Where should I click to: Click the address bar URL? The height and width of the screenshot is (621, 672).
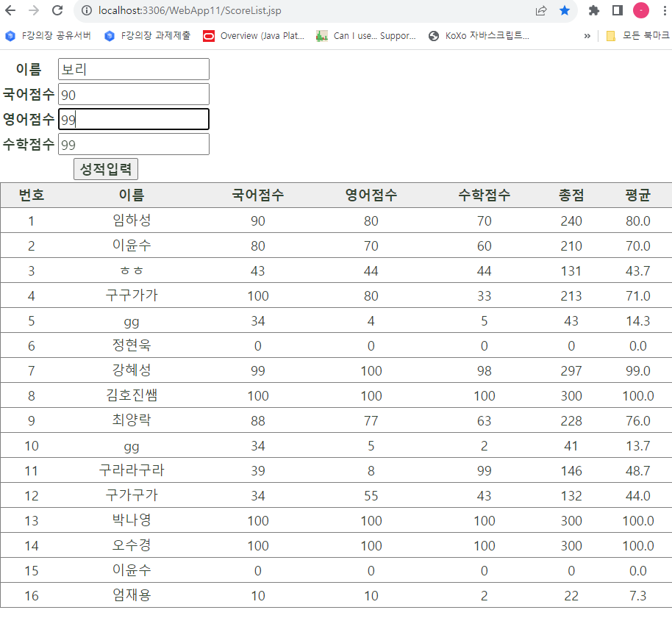point(190,11)
